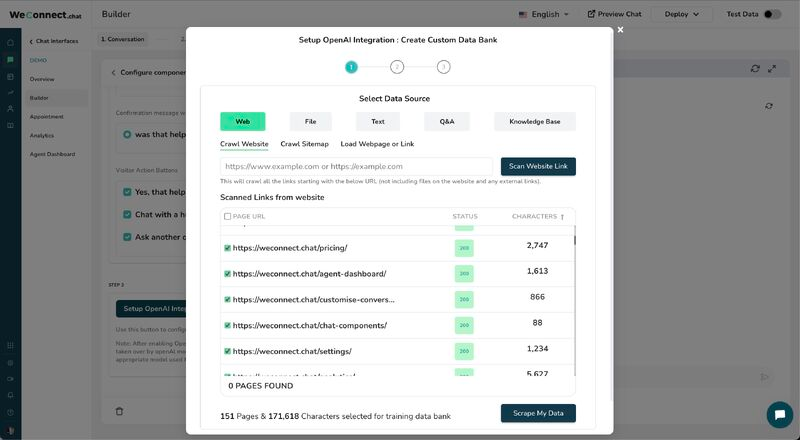Open the notifications bell icon in sidebar
The height and width of the screenshot is (440, 800).
click(10, 396)
